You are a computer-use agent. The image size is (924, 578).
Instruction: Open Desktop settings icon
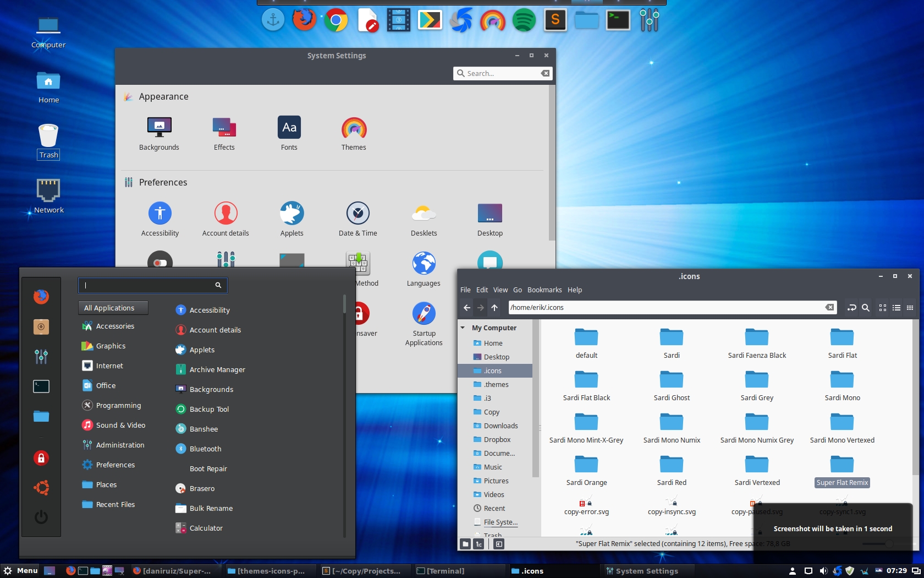pos(490,219)
